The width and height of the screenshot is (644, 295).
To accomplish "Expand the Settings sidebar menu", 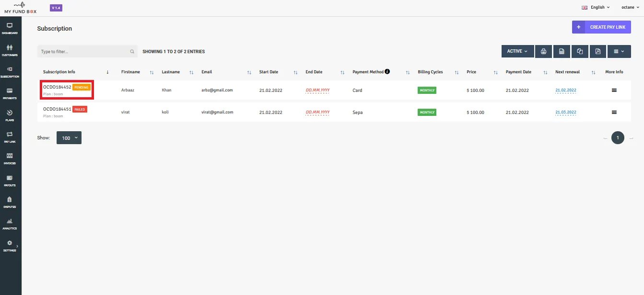I will pyautogui.click(x=10, y=246).
